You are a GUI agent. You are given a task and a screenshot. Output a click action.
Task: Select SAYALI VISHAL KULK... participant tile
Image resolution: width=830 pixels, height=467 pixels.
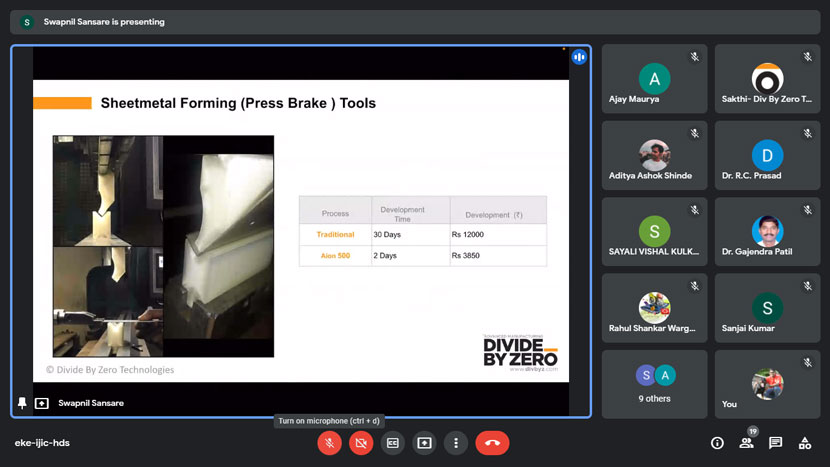(x=654, y=231)
